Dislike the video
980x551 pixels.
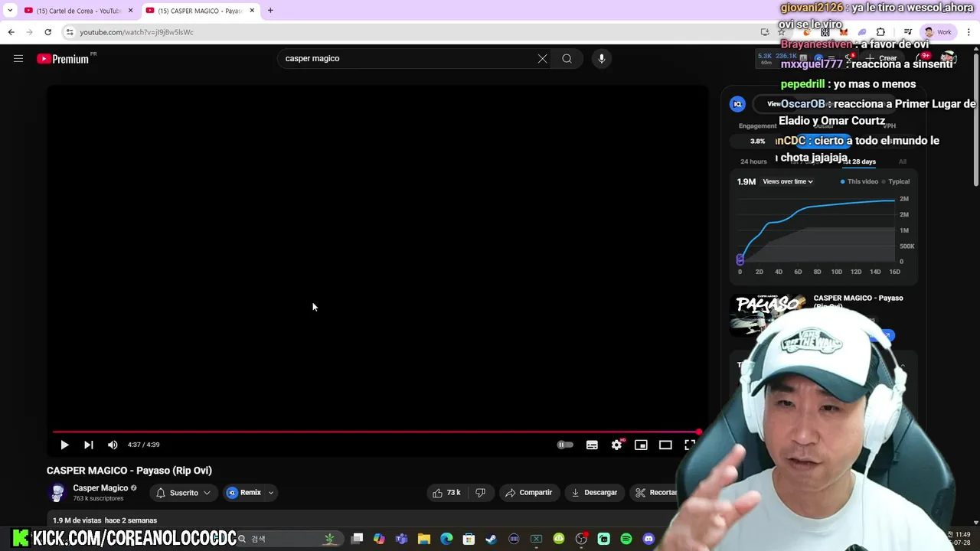pyautogui.click(x=481, y=493)
